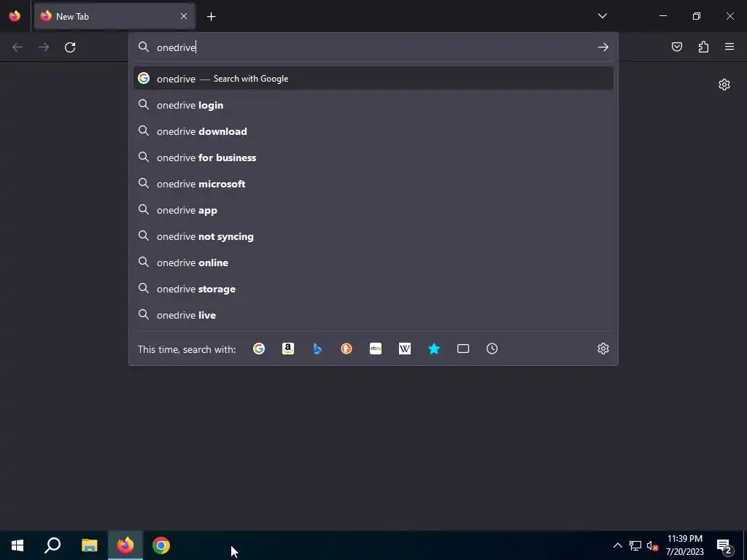
Task: Select suggestion 'onedrive microsoft'
Action: tap(373, 183)
